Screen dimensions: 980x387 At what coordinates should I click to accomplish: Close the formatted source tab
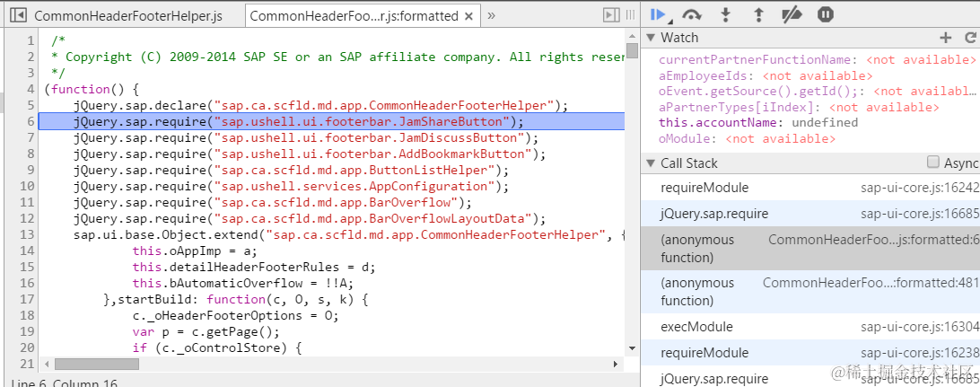pyautogui.click(x=468, y=16)
